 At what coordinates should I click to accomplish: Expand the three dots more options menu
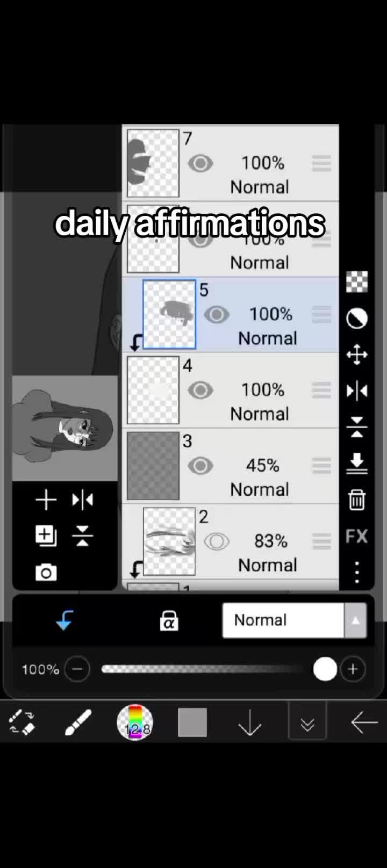357,572
